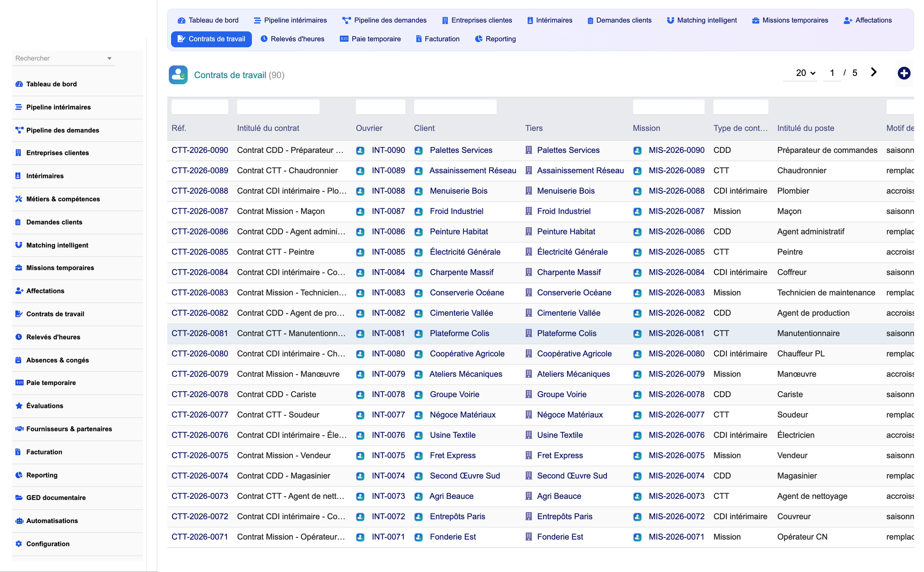924x572 pixels.
Task: Click the Tableau de bord sidebar icon
Action: coord(19,84)
